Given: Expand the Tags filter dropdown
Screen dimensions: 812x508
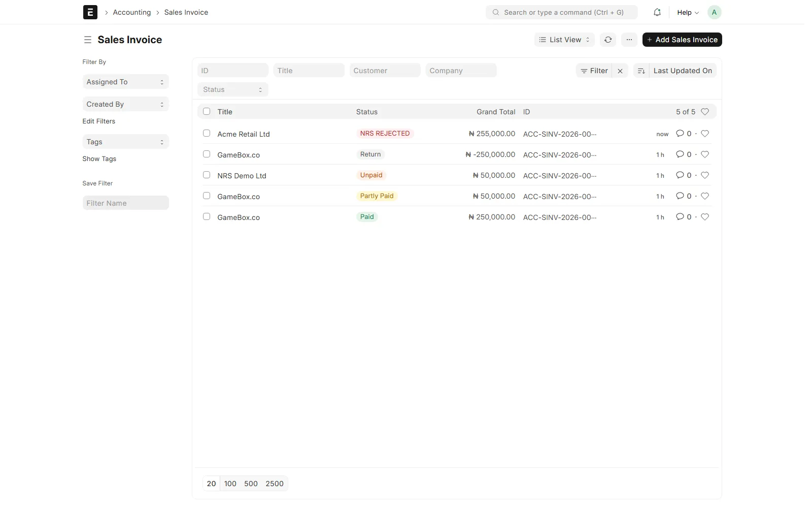Looking at the screenshot, I should coord(125,142).
